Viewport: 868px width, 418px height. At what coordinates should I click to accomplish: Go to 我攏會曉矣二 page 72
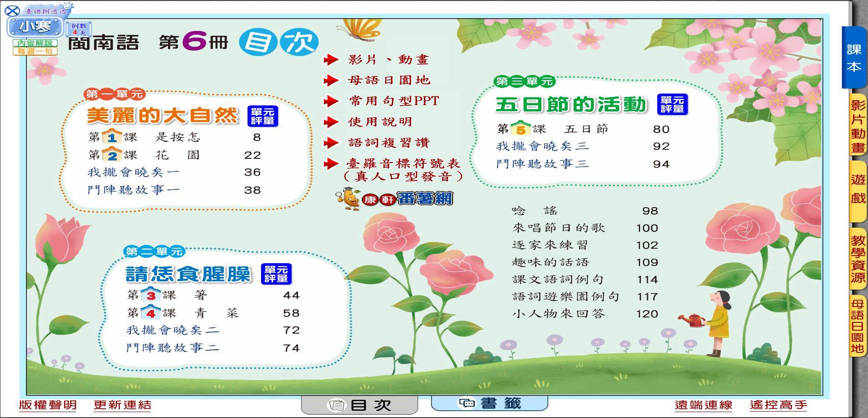(x=213, y=330)
